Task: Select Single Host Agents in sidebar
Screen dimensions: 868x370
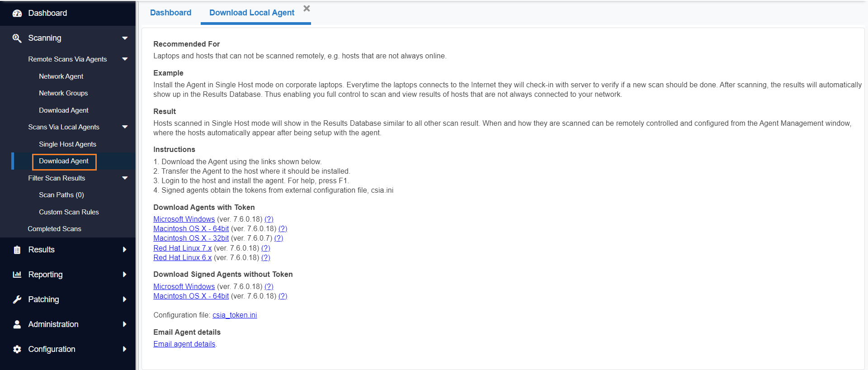Action: (x=67, y=144)
